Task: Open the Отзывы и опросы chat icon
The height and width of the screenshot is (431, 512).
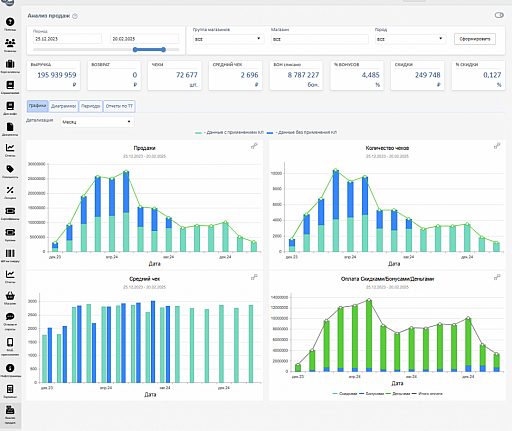Action: pos(10,316)
